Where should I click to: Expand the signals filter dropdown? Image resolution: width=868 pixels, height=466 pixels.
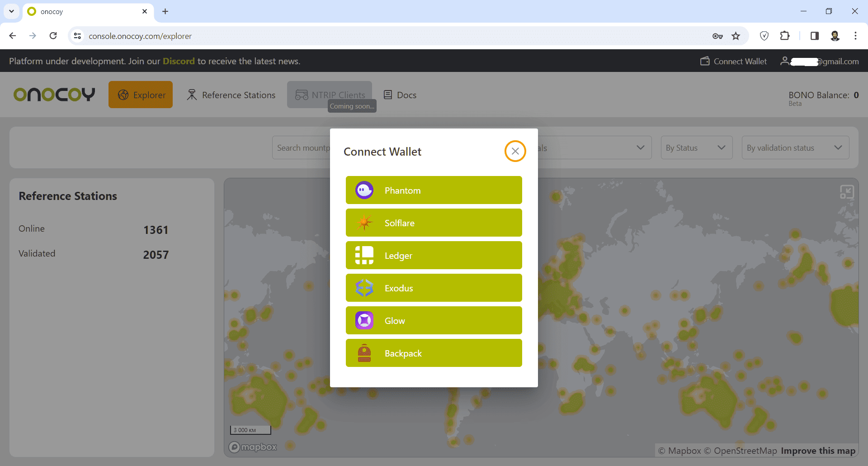(594, 147)
